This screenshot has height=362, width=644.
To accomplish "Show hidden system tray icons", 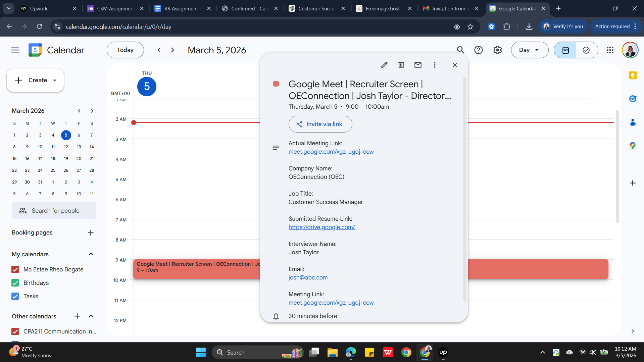I will coord(542,352).
